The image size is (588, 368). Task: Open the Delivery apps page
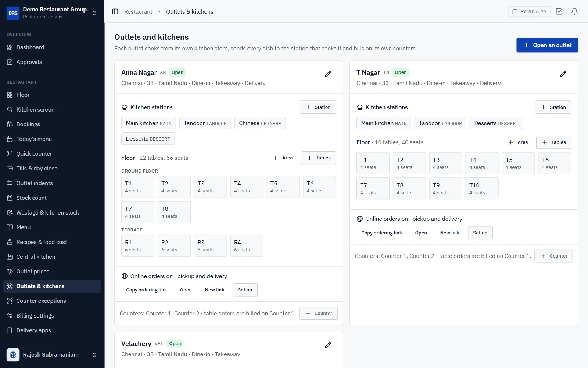pos(52,330)
